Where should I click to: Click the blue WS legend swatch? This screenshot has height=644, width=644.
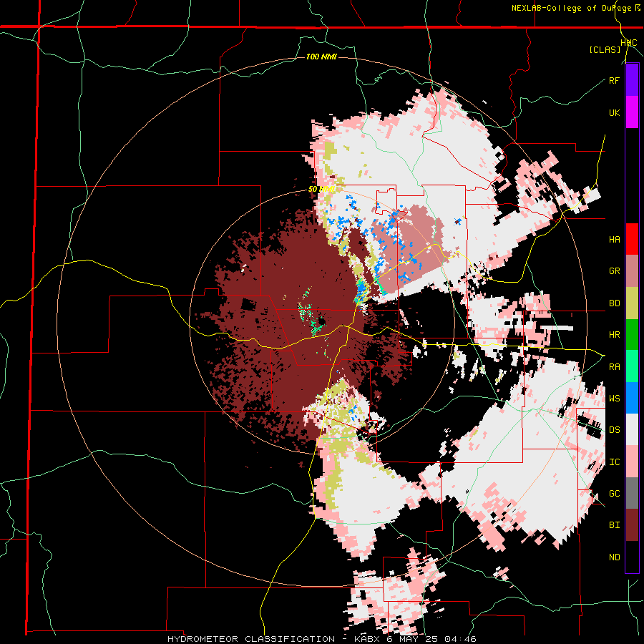click(x=632, y=398)
